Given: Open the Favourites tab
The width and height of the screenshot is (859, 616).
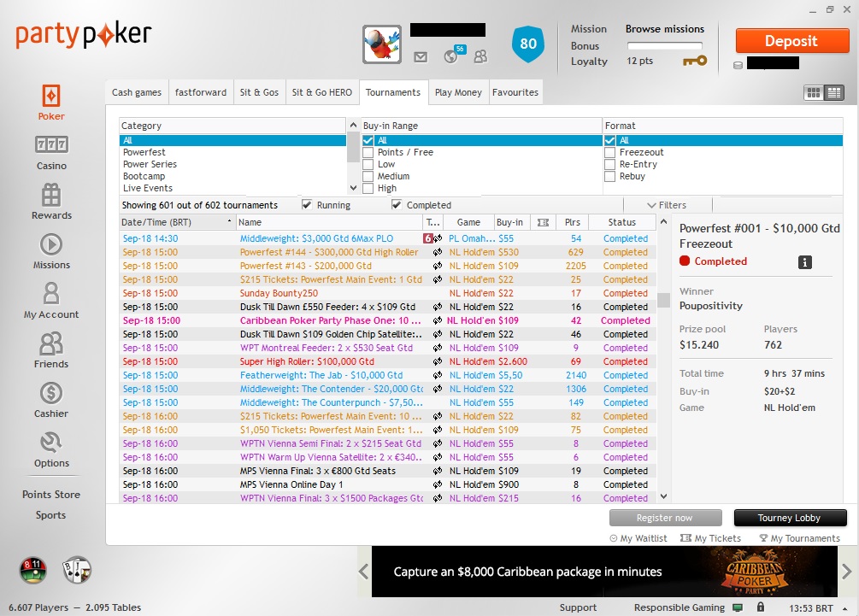Looking at the screenshot, I should click(515, 92).
